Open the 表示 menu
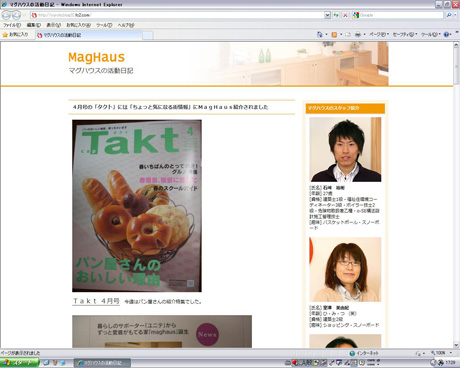This screenshot has width=460, height=368. coord(53,25)
